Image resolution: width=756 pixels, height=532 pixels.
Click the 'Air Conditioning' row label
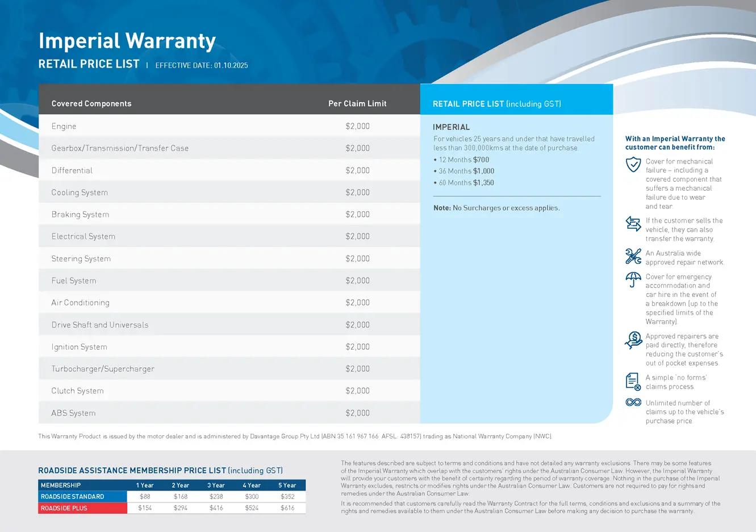coord(80,303)
